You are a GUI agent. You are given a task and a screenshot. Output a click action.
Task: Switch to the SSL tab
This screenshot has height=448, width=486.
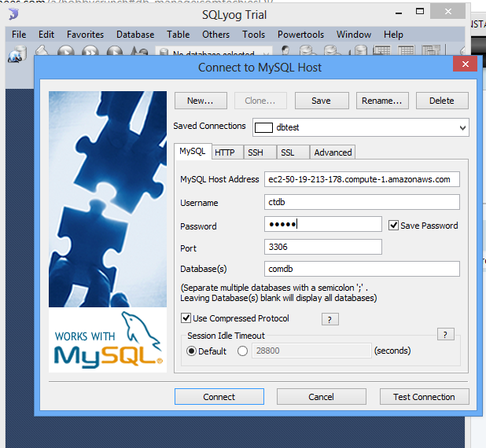point(293,152)
